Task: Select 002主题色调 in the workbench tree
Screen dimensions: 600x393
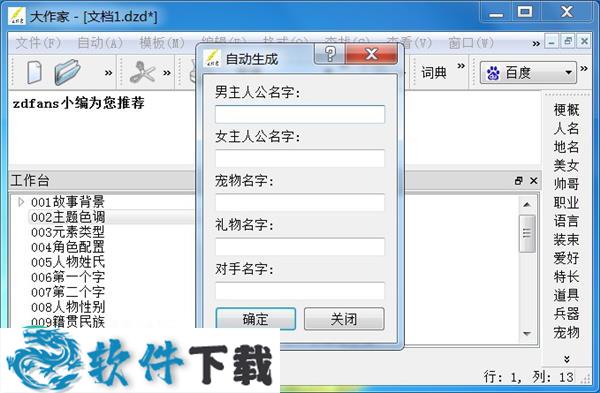Action: point(68,217)
